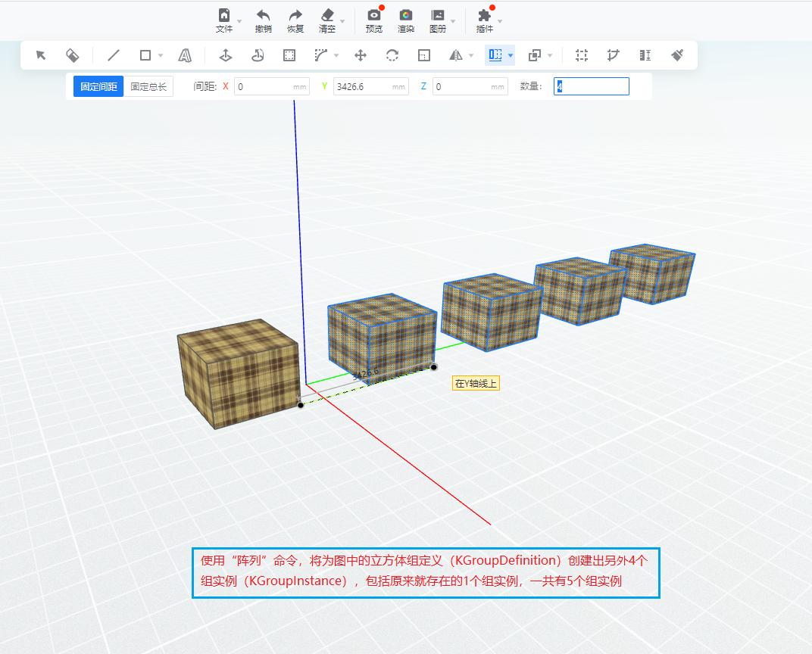Select the boolean solid tool

point(535,54)
